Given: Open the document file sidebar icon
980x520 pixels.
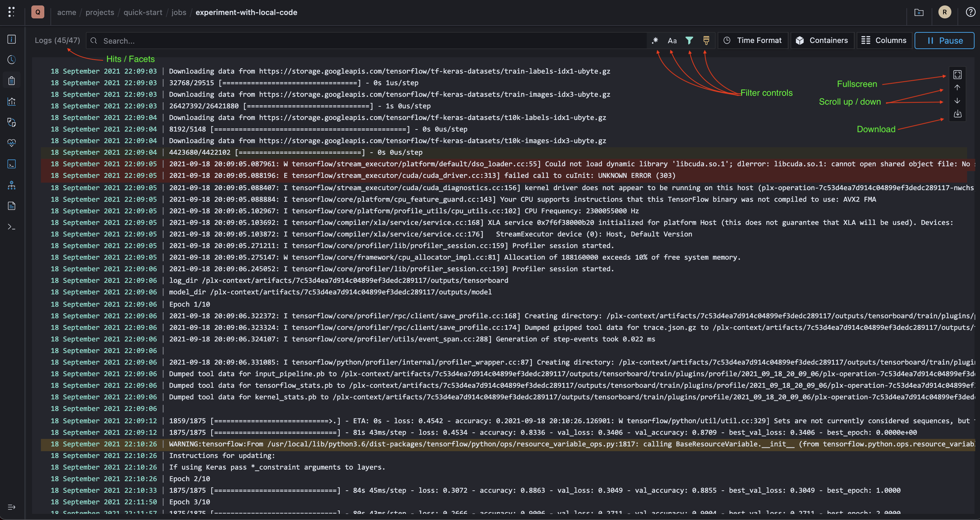Looking at the screenshot, I should (x=12, y=206).
